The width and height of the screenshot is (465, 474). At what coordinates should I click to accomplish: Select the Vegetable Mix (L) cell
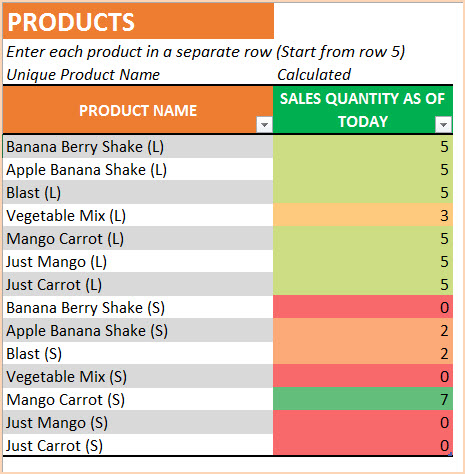pyautogui.click(x=138, y=216)
